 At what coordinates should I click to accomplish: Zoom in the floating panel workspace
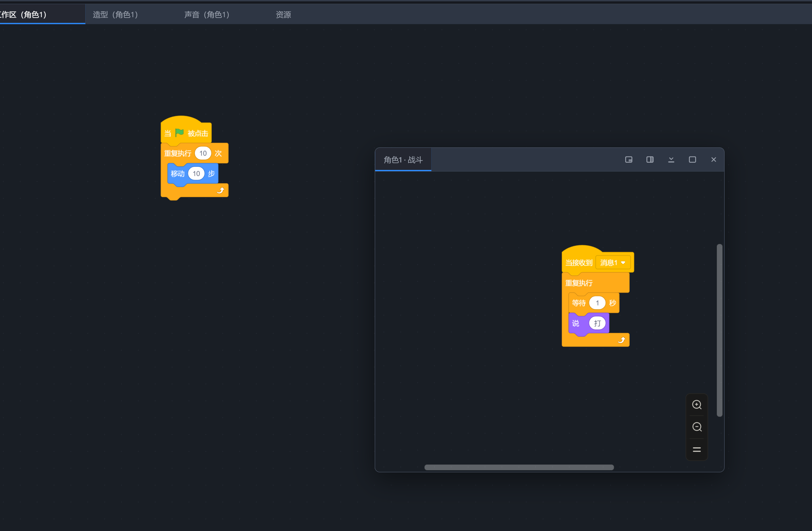pos(697,405)
